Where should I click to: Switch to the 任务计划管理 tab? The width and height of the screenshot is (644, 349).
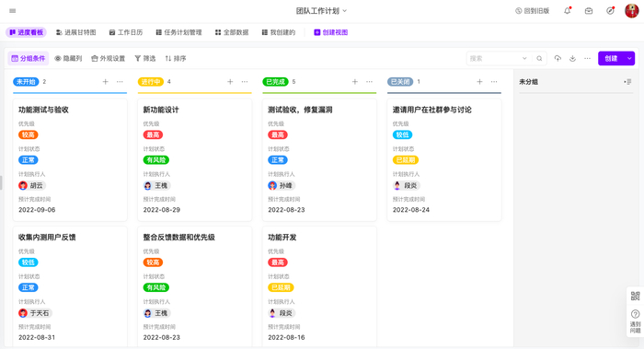coord(178,32)
